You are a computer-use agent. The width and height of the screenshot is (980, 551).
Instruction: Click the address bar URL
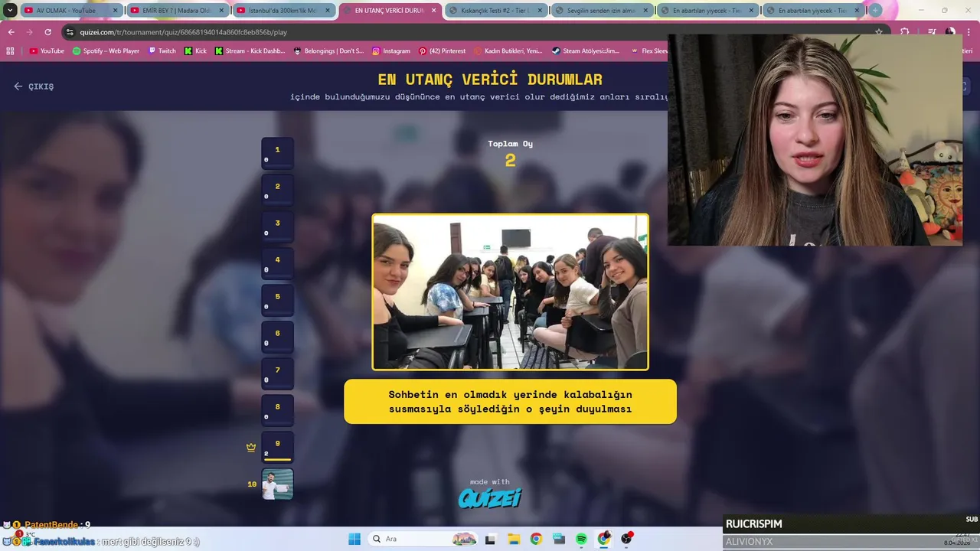pos(183,32)
